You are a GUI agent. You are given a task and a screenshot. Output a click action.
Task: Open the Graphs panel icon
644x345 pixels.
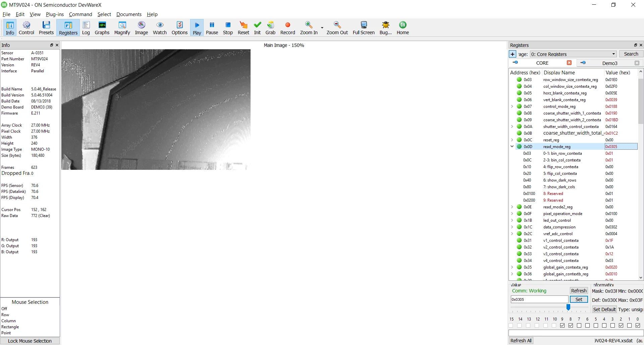click(x=102, y=28)
